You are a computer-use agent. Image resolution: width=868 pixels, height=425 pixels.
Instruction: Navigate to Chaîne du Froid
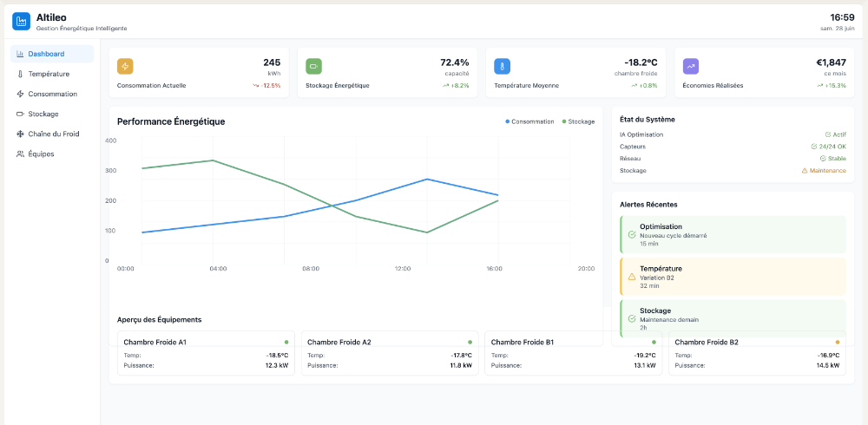[x=52, y=134]
